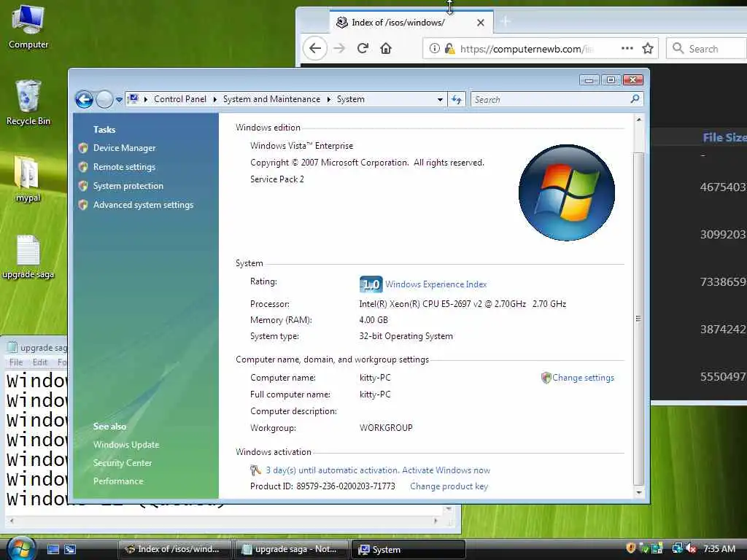Click System and Maintenance breadcrumb
The height and width of the screenshot is (560, 747).
pos(271,99)
